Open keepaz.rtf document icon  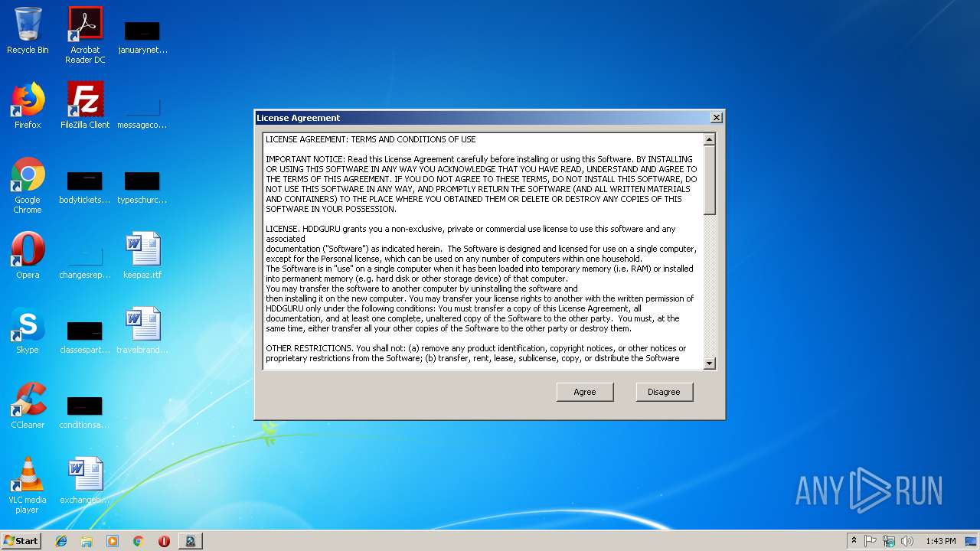coord(142,256)
